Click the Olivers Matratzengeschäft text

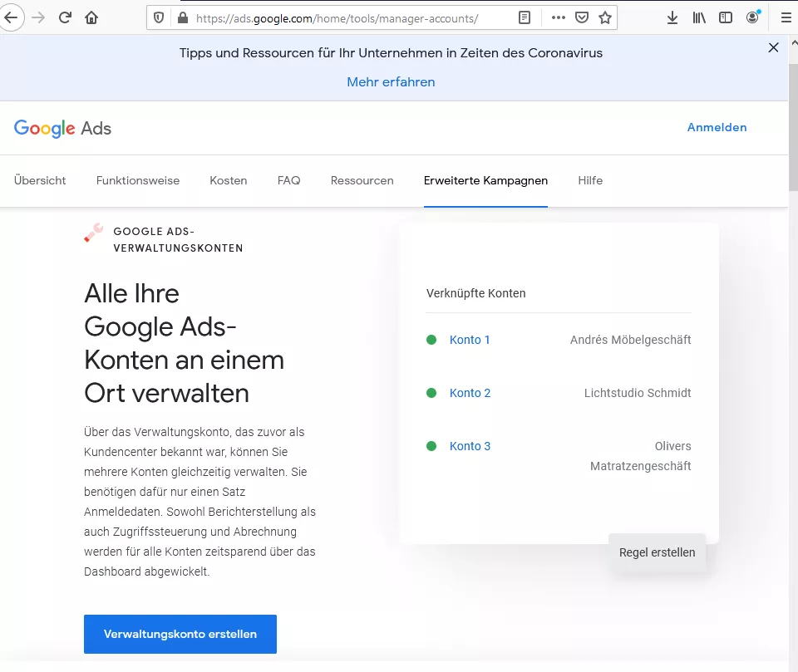640,456
